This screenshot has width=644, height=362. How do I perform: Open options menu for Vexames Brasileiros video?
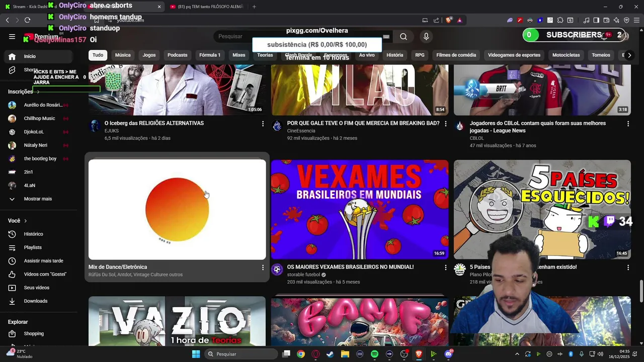point(445,267)
